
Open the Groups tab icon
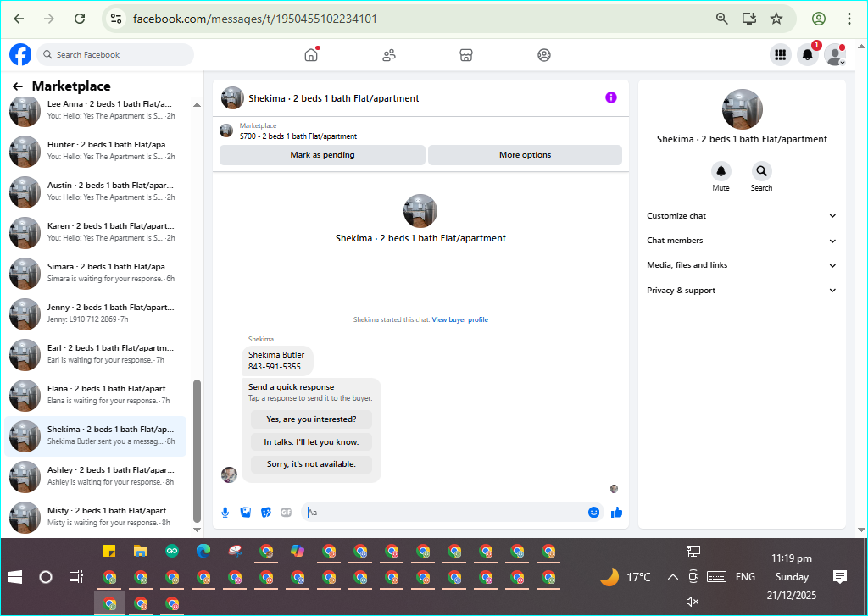pos(544,55)
